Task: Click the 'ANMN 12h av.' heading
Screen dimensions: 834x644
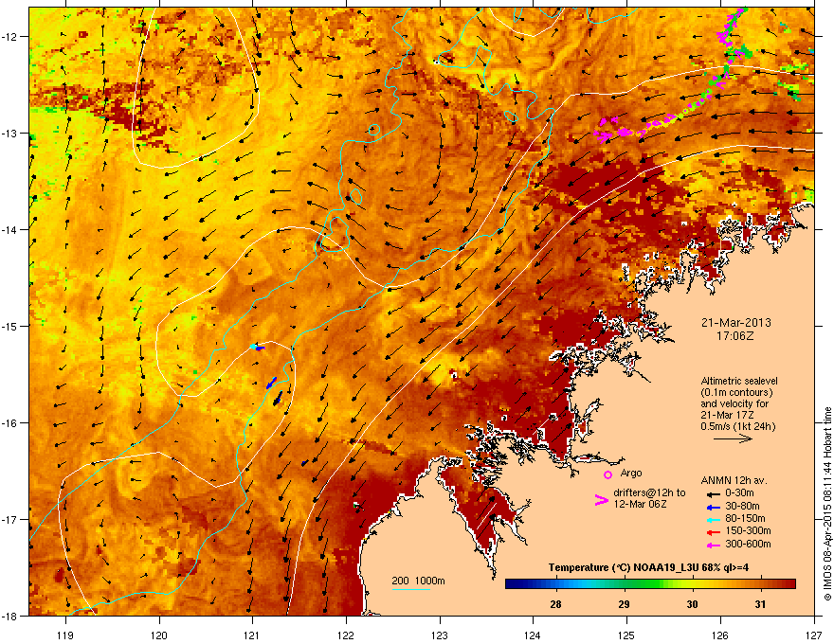Action: [734, 481]
